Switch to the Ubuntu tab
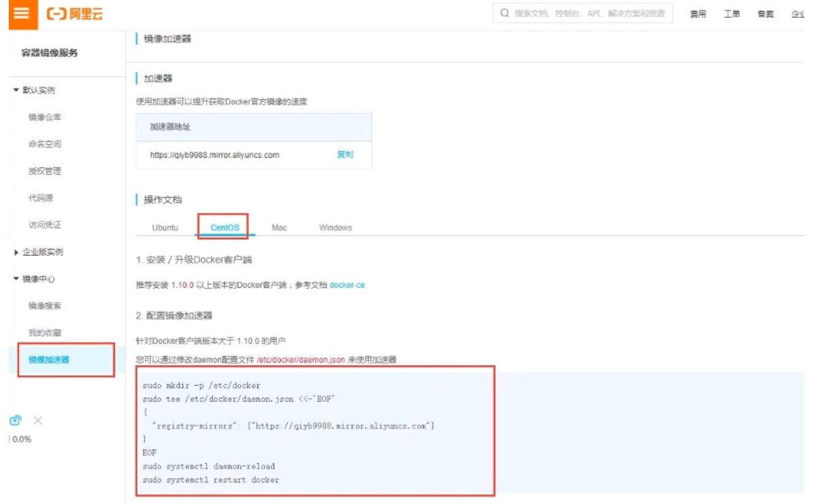Screen dimensions: 826x504 click(165, 228)
